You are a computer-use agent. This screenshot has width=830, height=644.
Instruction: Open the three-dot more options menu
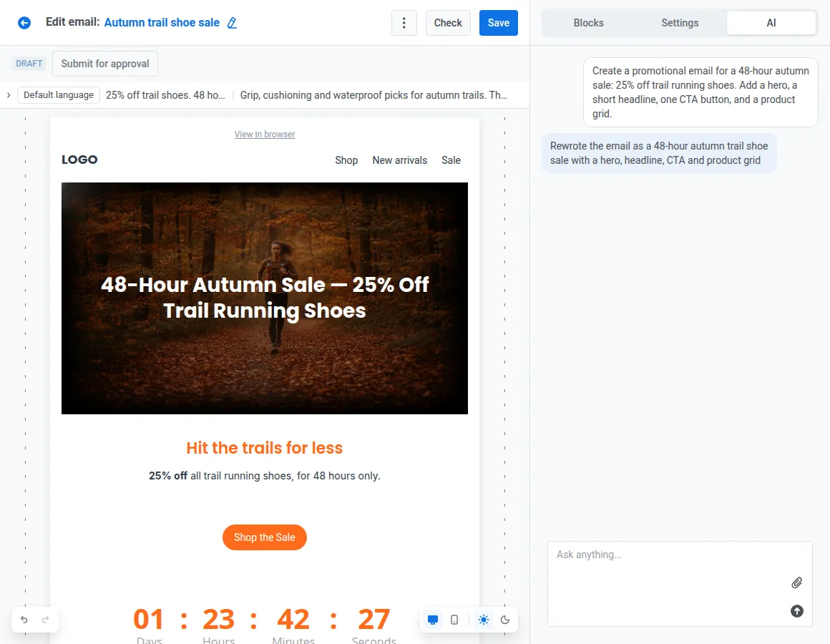404,23
